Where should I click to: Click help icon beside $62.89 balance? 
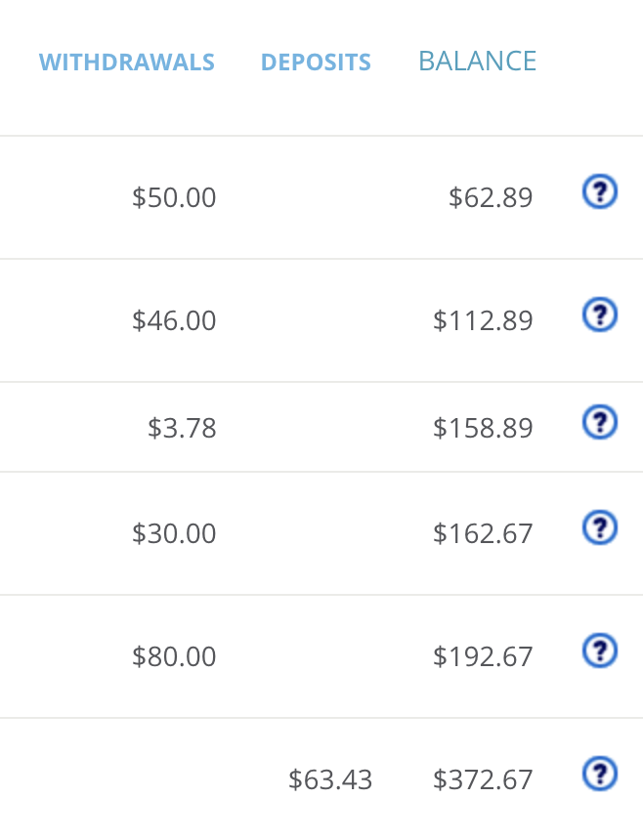pos(600,192)
